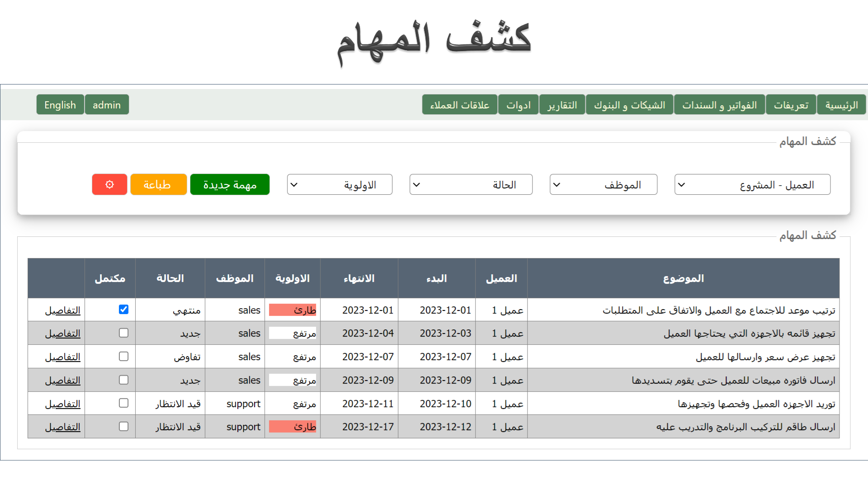The width and height of the screenshot is (868, 488).
Task: Click the الانتهاء column header
Action: [359, 278]
